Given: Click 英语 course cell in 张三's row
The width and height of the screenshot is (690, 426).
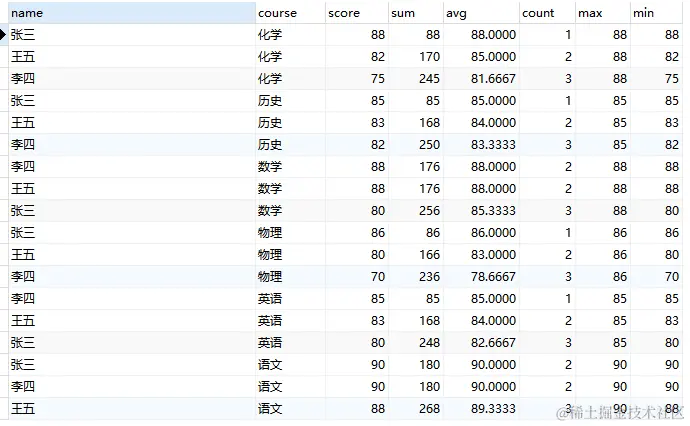Looking at the screenshot, I should click(290, 343).
